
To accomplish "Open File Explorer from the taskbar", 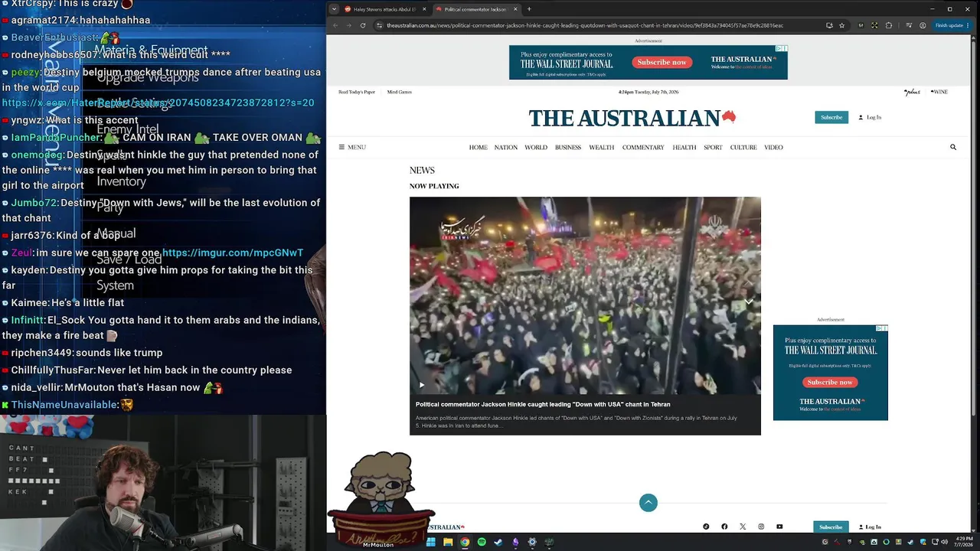I will pyautogui.click(x=448, y=542).
